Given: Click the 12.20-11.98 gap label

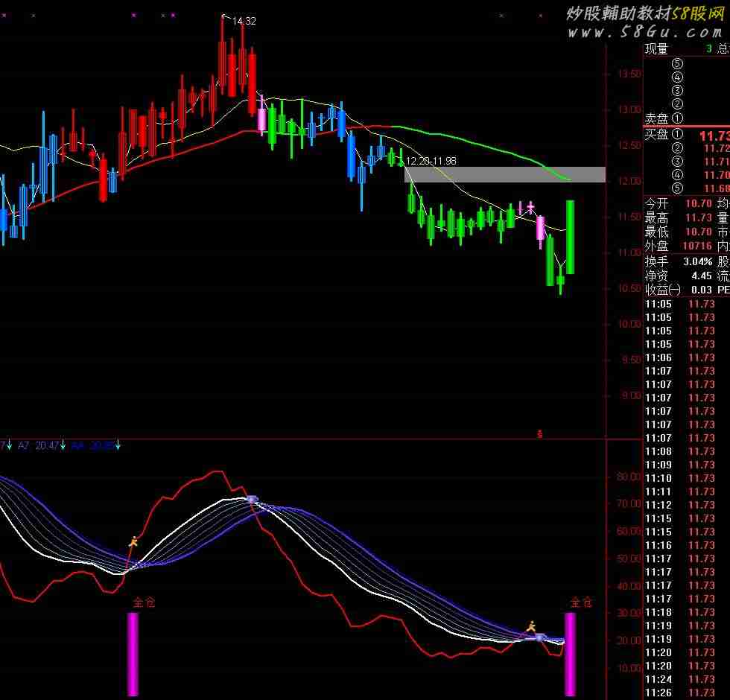Looking at the screenshot, I should pos(431,161).
